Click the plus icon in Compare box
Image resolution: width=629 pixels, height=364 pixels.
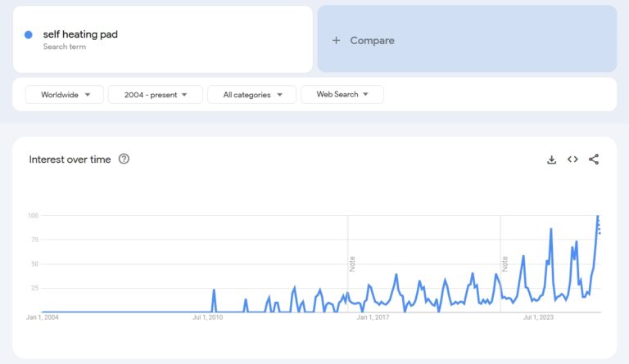(336, 40)
